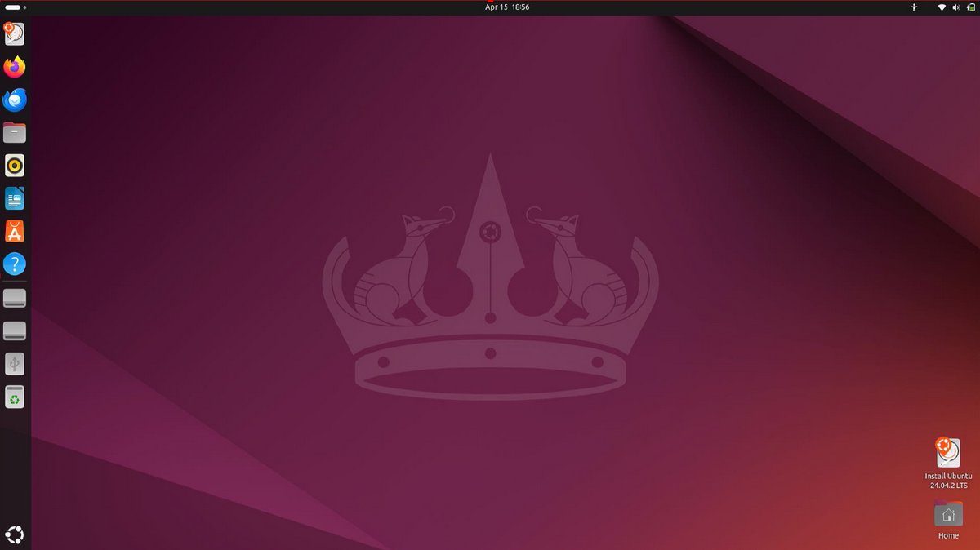Click the battery indicator icon
This screenshot has height=550, width=980.
point(968,7)
